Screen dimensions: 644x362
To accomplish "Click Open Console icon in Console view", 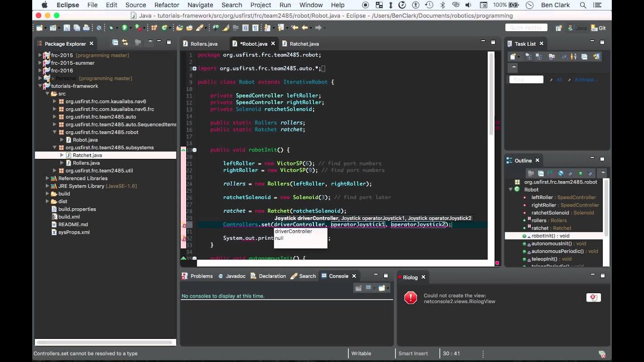I will coord(382,288).
